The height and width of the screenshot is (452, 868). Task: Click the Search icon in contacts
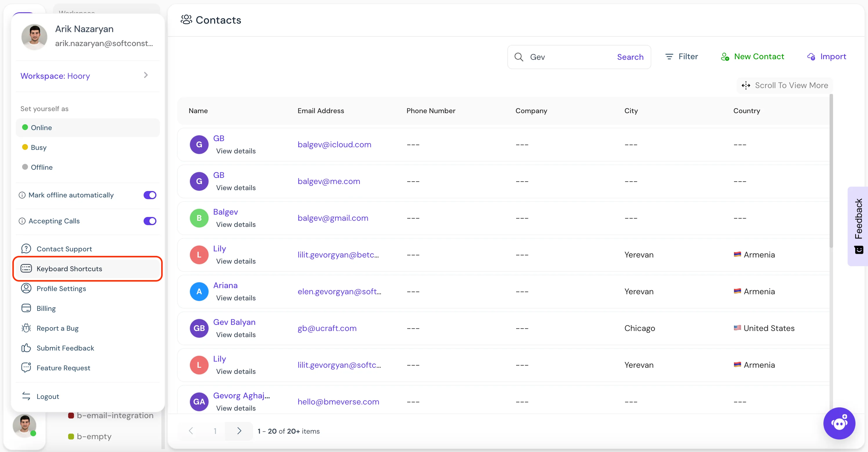[x=518, y=56]
